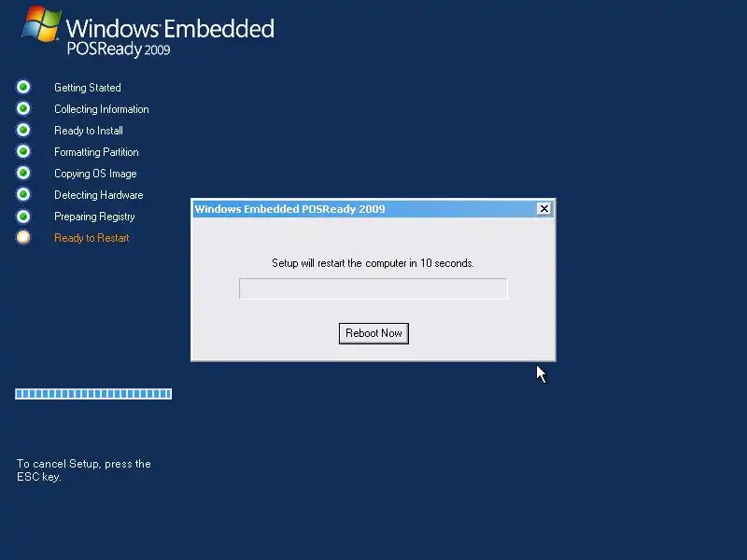The width and height of the screenshot is (747, 560).
Task: Click the 'To cancel Setup' ESC key hint
Action: tap(84, 470)
